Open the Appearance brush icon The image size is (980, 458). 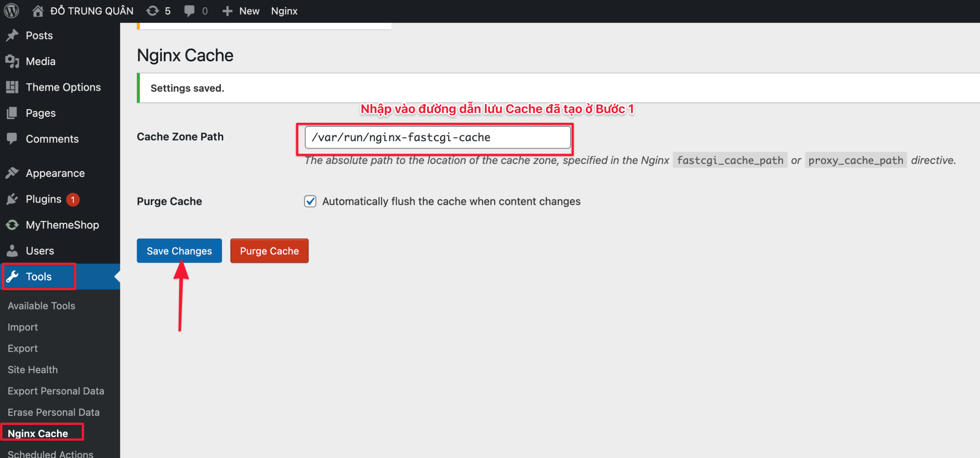(12, 173)
